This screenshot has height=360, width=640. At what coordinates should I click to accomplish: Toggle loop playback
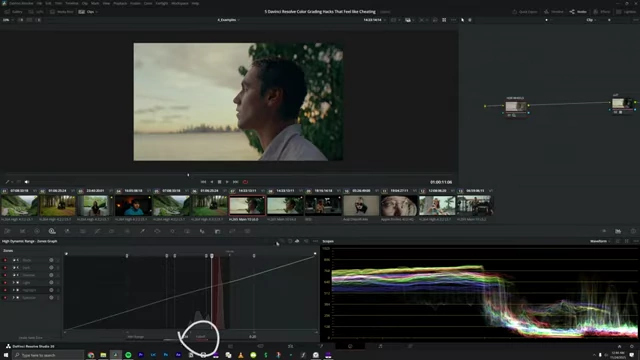[245, 182]
